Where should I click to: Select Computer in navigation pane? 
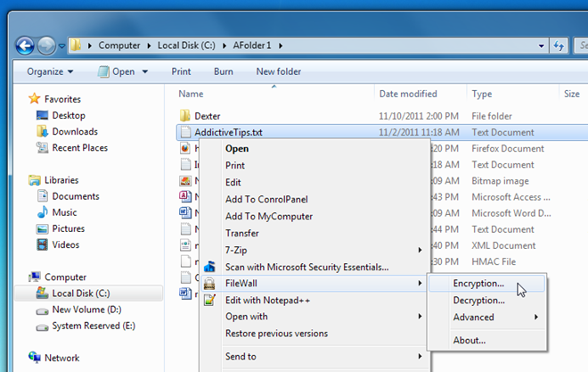coord(65,277)
